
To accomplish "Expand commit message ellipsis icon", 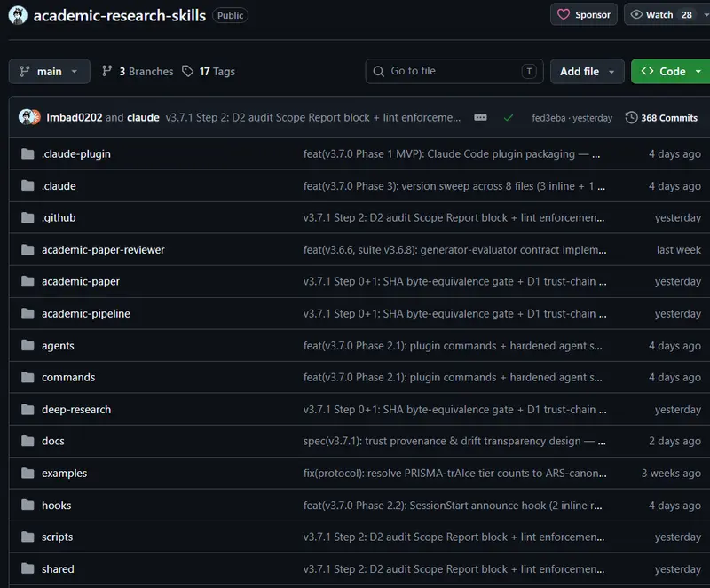I will click(480, 118).
